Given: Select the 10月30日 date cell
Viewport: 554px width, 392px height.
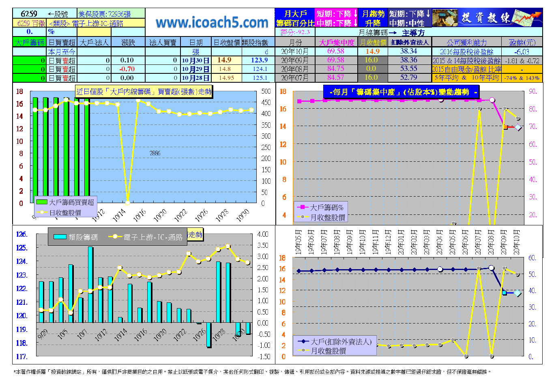Looking at the screenshot, I should (x=195, y=60).
